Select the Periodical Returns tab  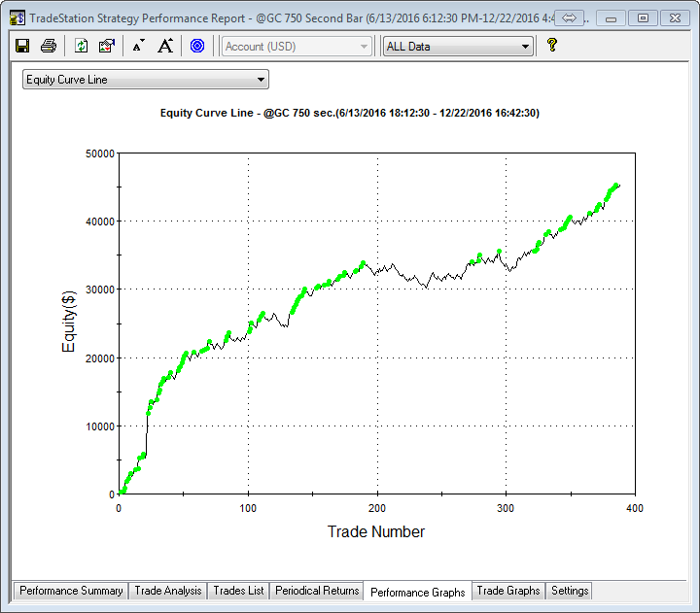point(317,591)
